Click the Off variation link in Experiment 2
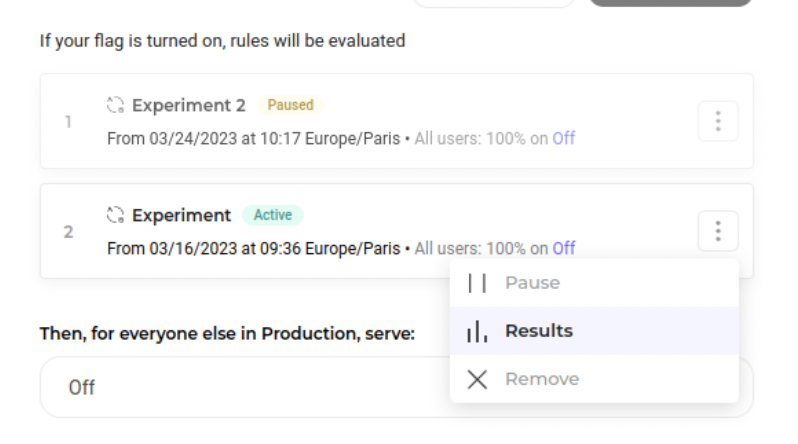The width and height of the screenshot is (798, 444). pos(563,138)
